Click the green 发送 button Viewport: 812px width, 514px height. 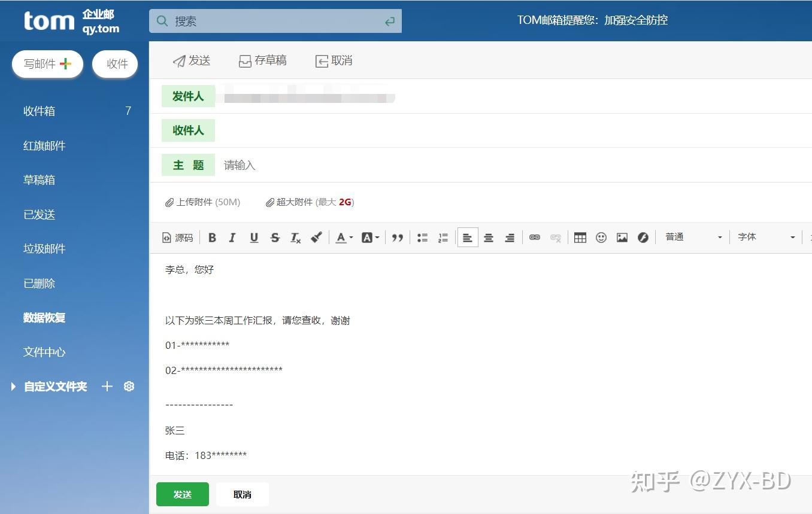pos(182,494)
